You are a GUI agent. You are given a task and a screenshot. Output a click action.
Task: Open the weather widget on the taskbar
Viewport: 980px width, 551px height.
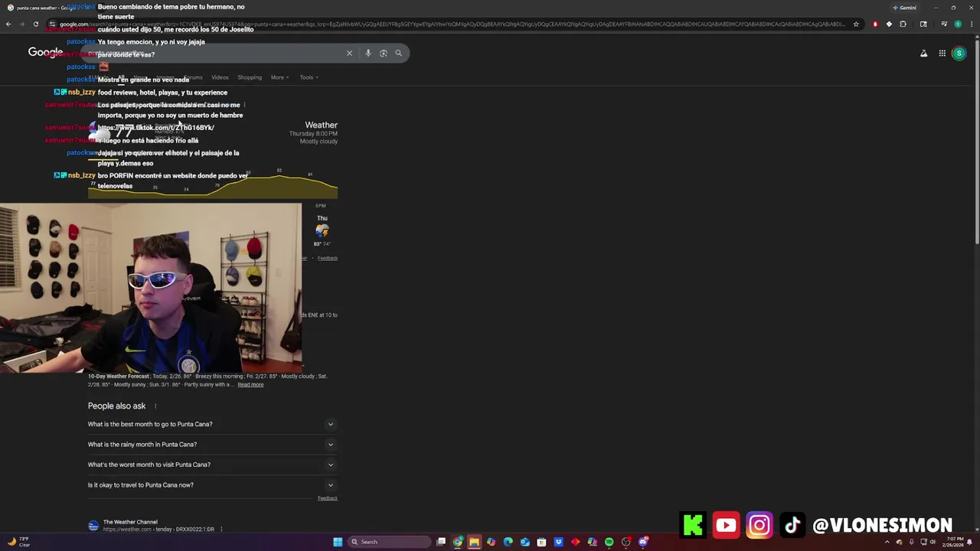point(18,542)
